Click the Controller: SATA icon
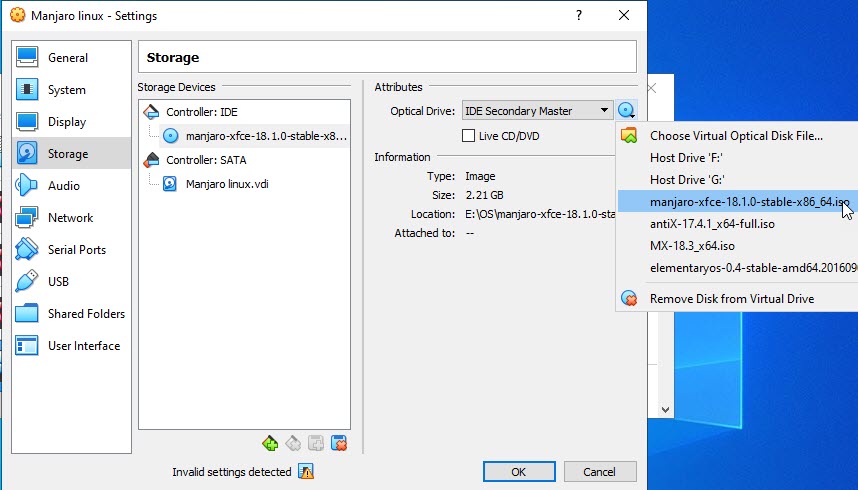858x490 pixels. click(152, 160)
